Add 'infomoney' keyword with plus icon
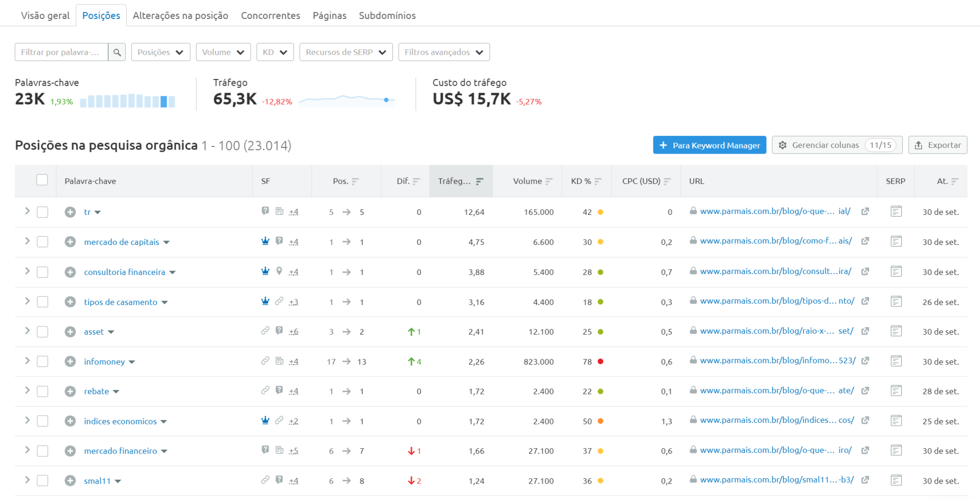Viewport: 980px width, 500px height. pos(70,361)
